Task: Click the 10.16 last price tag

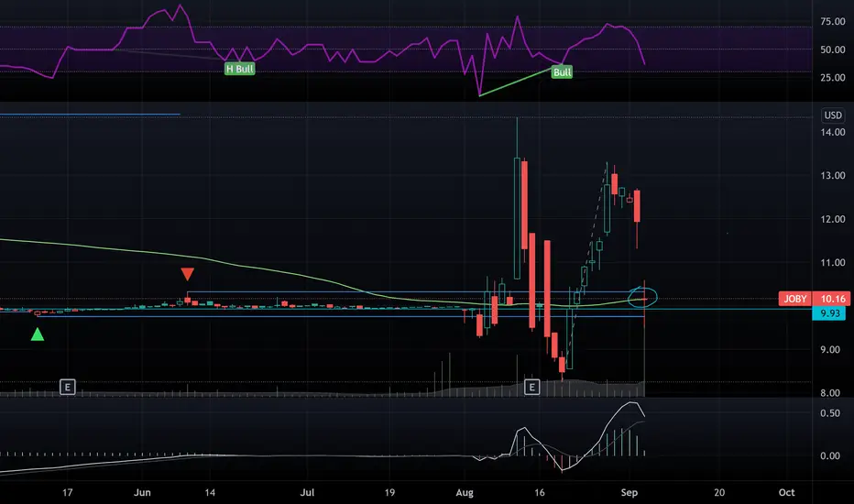Action: pyautogui.click(x=833, y=299)
